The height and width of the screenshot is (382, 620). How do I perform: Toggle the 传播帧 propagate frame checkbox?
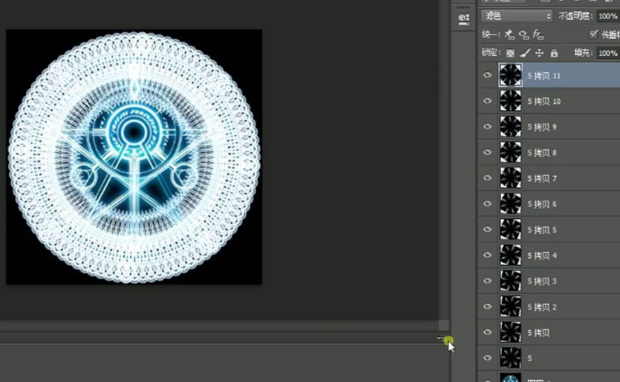click(593, 34)
